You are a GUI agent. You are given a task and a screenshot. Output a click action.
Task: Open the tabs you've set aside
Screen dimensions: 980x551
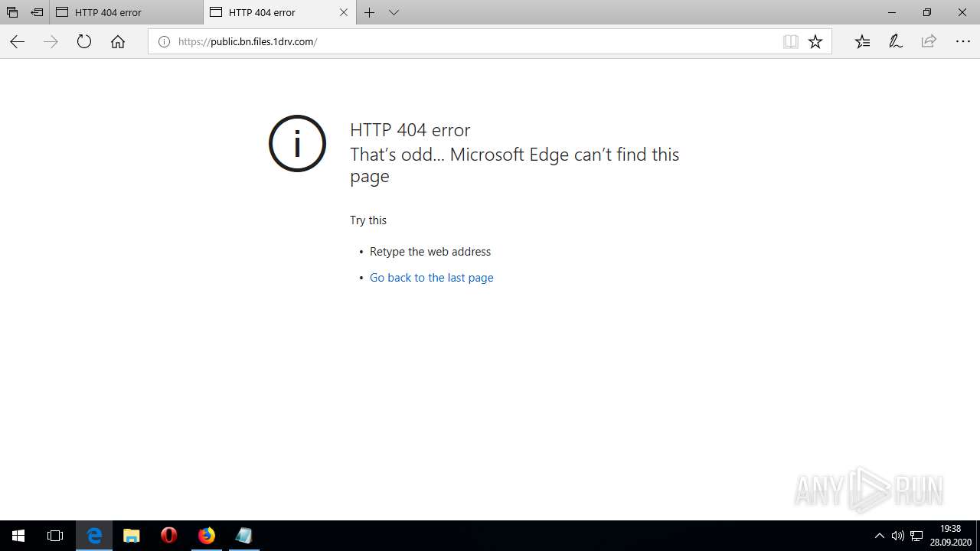click(12, 12)
